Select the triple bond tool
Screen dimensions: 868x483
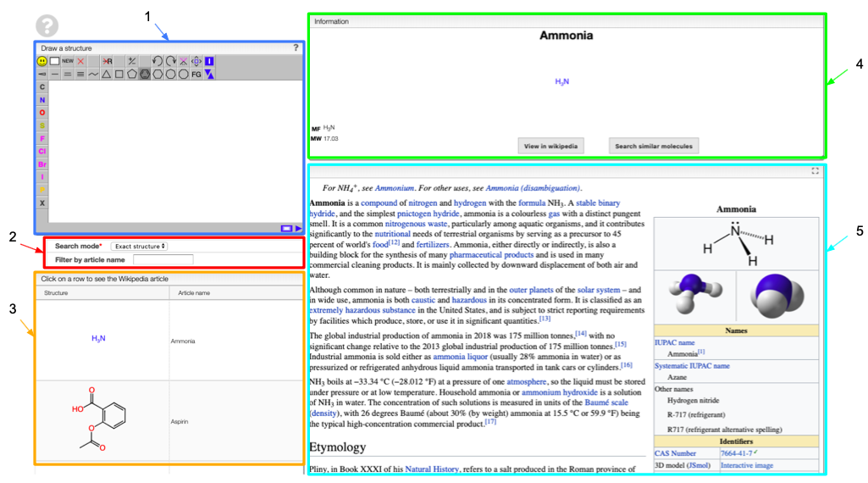pyautogui.click(x=80, y=75)
